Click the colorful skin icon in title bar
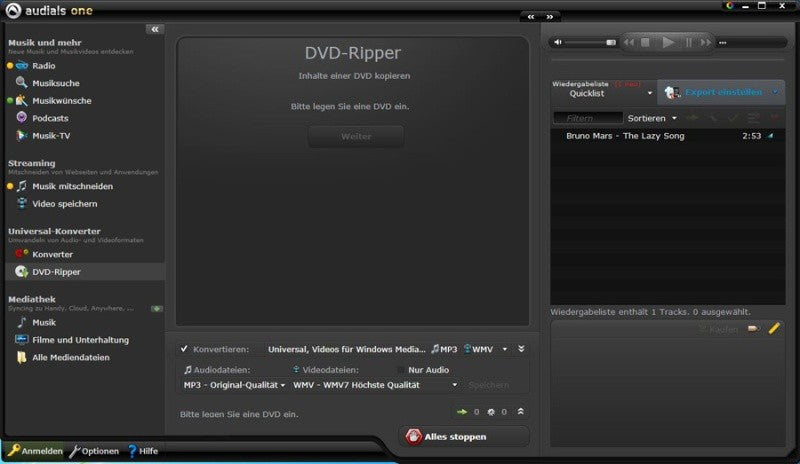800x464 pixels. 730,6
